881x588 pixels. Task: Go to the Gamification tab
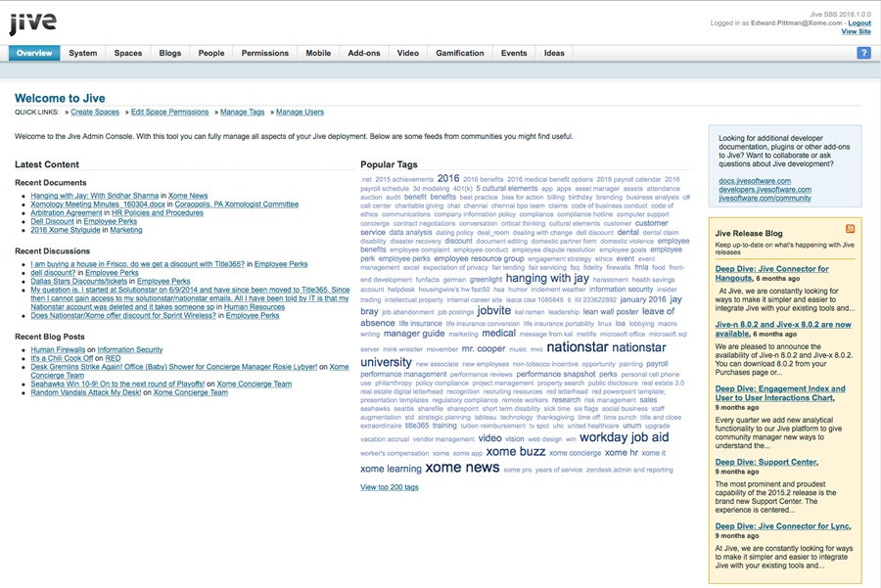click(460, 53)
